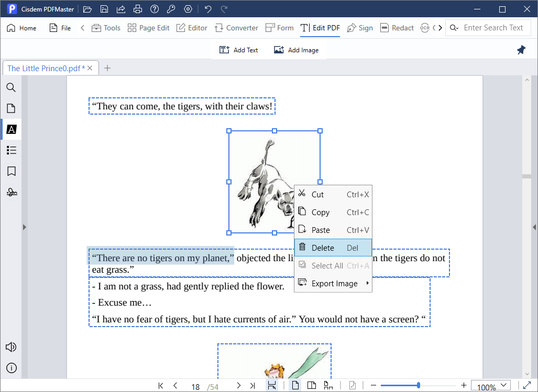The image size is (538, 392).
Task: Click the zoom slider handle
Action: pyautogui.click(x=418, y=386)
